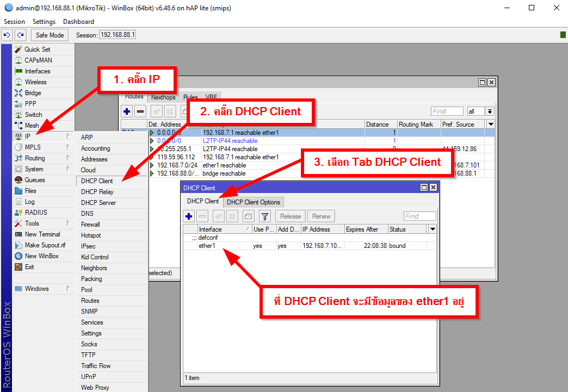Open New WinBox
This screenshot has width=568, height=392.
(43, 256)
